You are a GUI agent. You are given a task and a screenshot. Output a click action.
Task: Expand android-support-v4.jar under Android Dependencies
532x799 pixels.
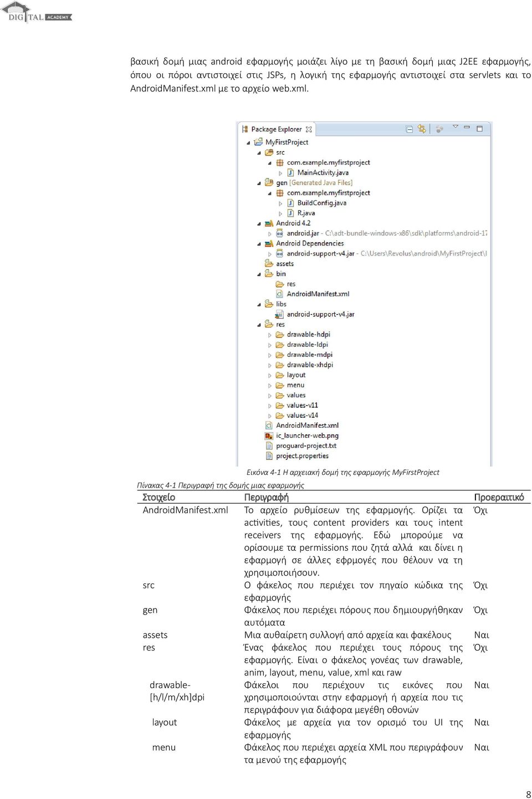[x=270, y=254]
